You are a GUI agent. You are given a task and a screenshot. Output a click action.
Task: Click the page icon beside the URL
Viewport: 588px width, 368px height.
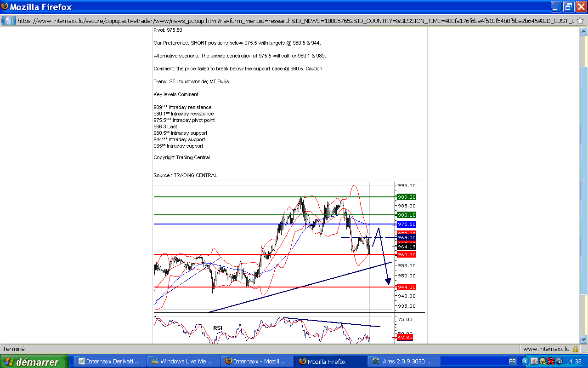pyautogui.click(x=9, y=21)
